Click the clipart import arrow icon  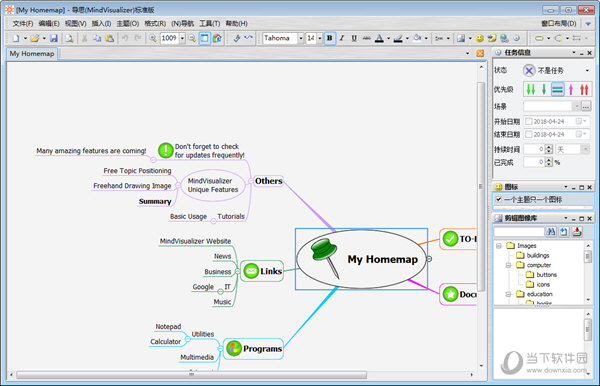[564, 231]
